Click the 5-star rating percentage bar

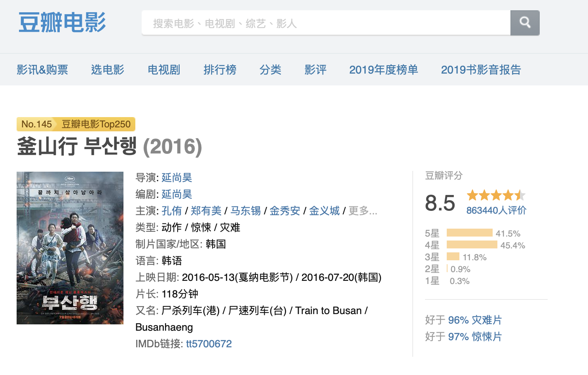pyautogui.click(x=469, y=233)
